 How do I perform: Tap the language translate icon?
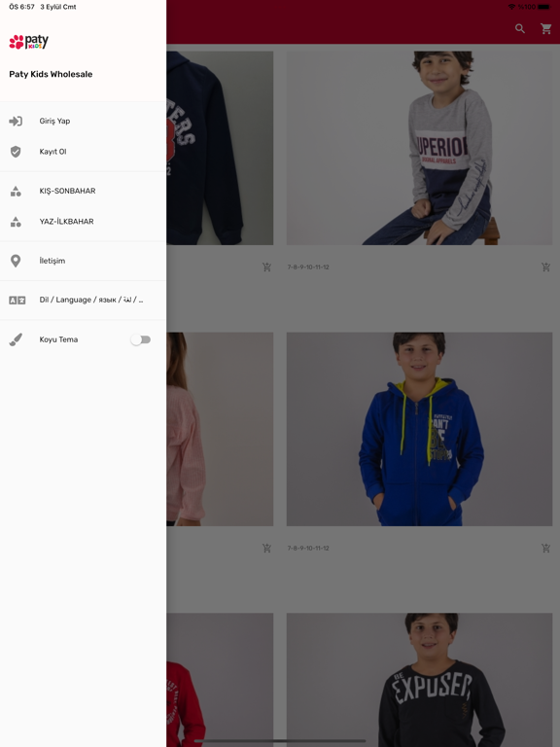pos(17,301)
